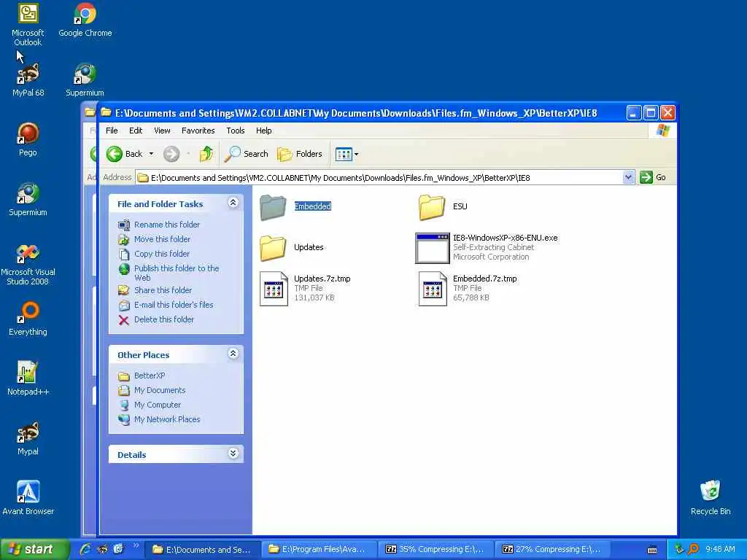Open the File menu
This screenshot has width=747, height=560.
click(x=112, y=131)
